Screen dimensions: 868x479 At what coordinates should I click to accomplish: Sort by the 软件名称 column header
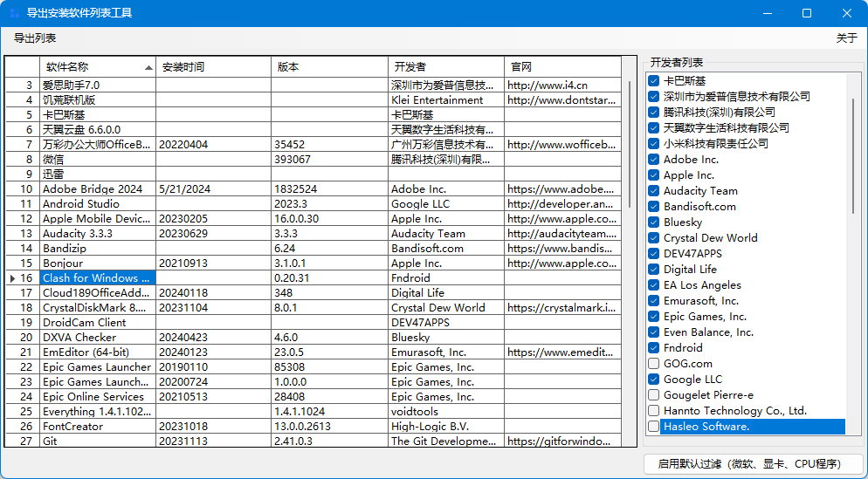coord(98,67)
